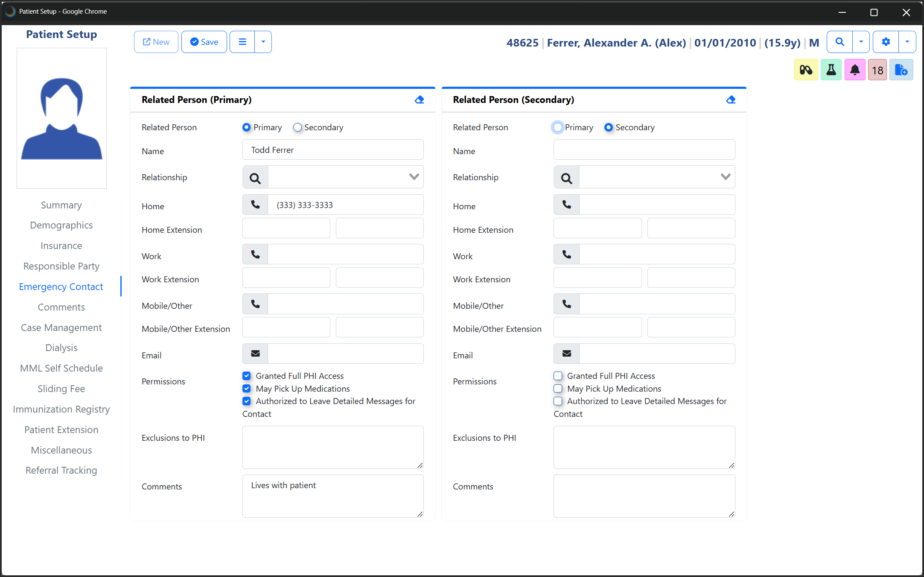924x577 pixels.
Task: Click eraser icon on the Secondary panel header
Action: [x=731, y=100]
